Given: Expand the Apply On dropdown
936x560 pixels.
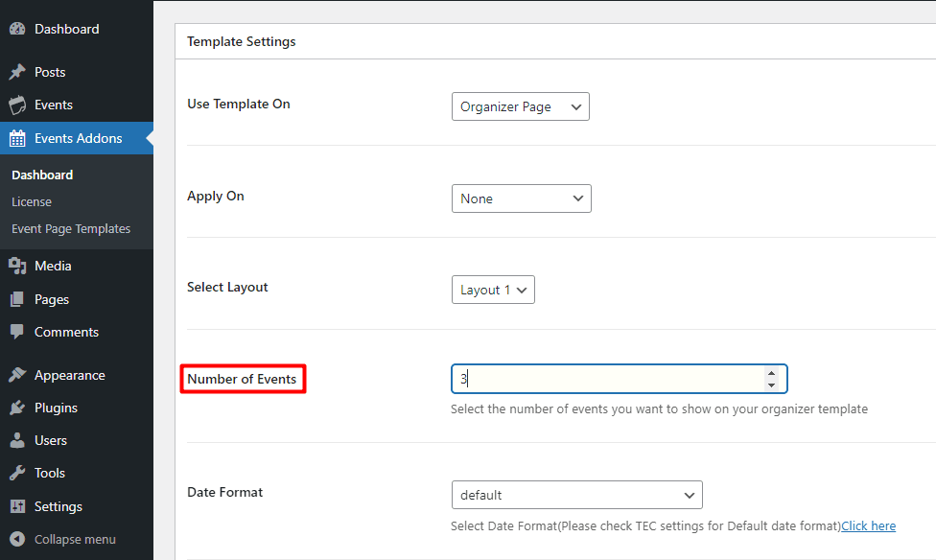Looking at the screenshot, I should click(x=521, y=198).
